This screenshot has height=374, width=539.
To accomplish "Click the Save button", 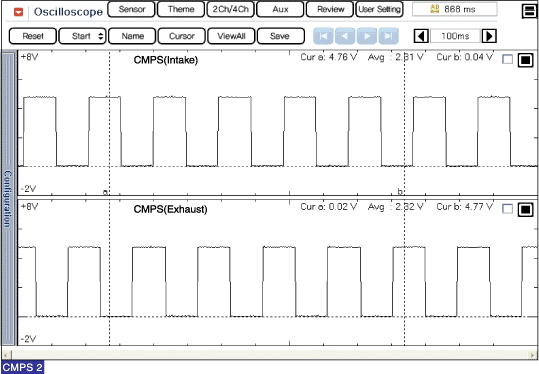I will pyautogui.click(x=280, y=36).
